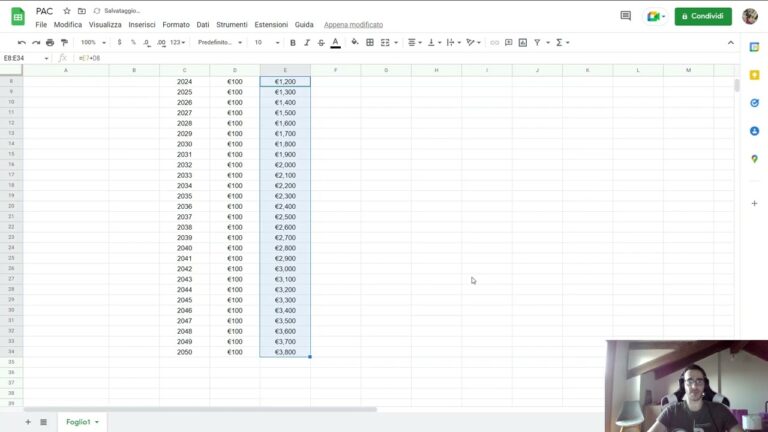
Task: Click the move to folder icon
Action: click(82, 11)
